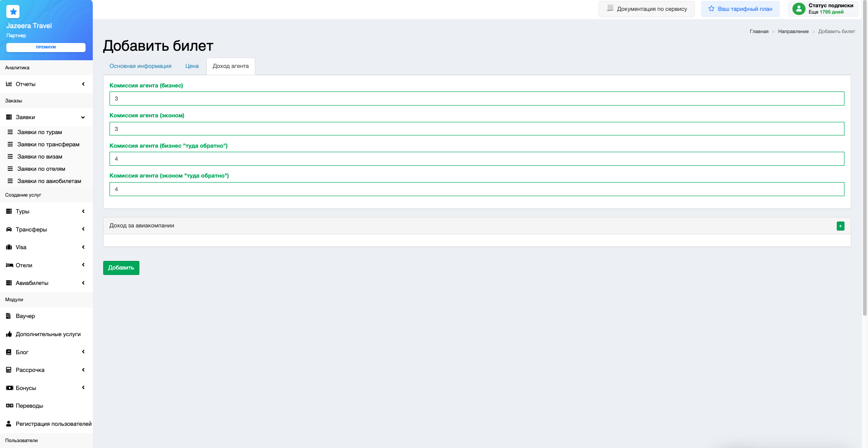868x448 pixels.
Task: Expand the Авиабилеты submenu arrow
Action: pos(83,283)
